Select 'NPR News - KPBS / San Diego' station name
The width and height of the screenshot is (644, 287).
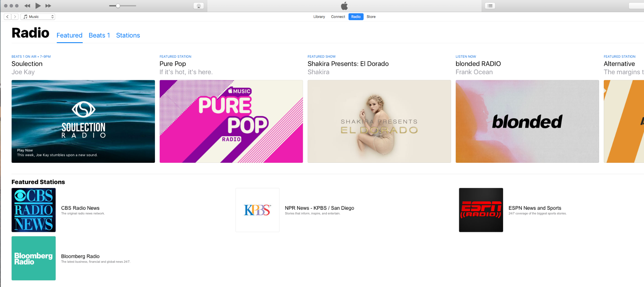(x=320, y=208)
